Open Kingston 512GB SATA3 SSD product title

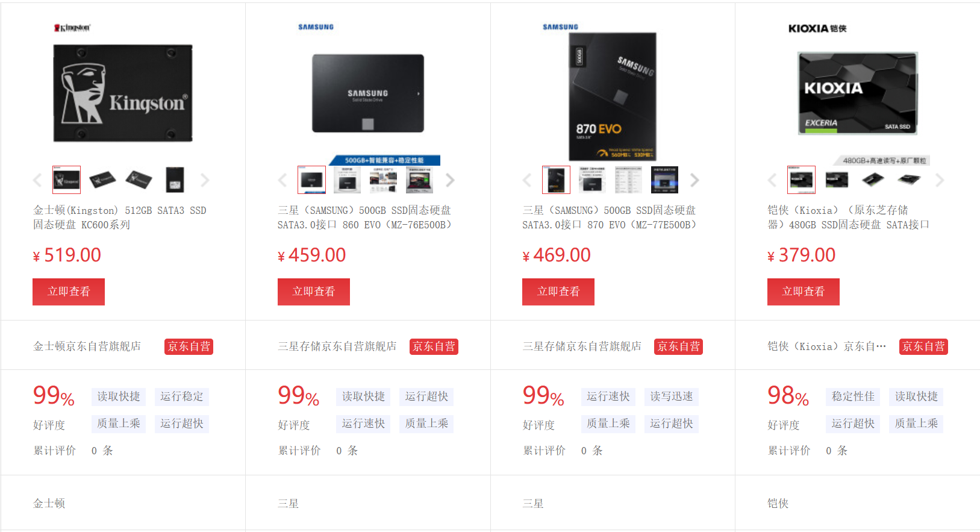120,217
